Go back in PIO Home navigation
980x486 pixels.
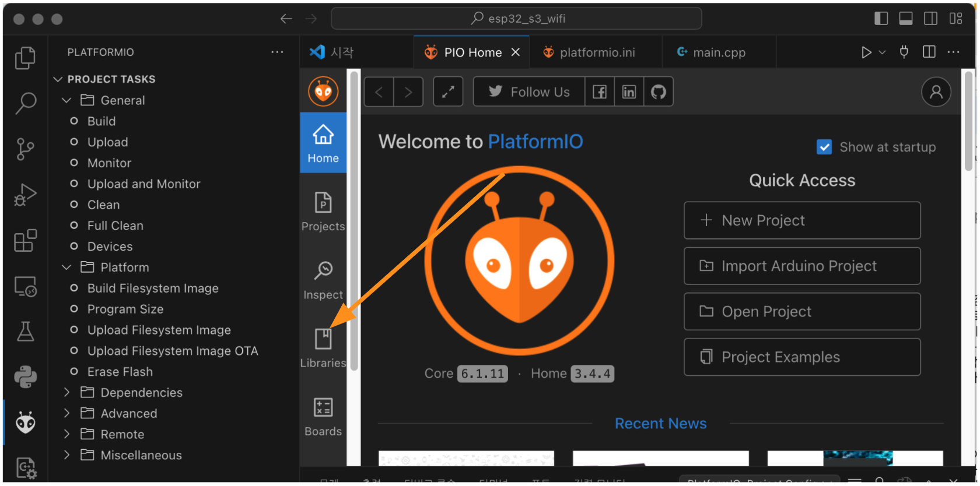coord(379,92)
